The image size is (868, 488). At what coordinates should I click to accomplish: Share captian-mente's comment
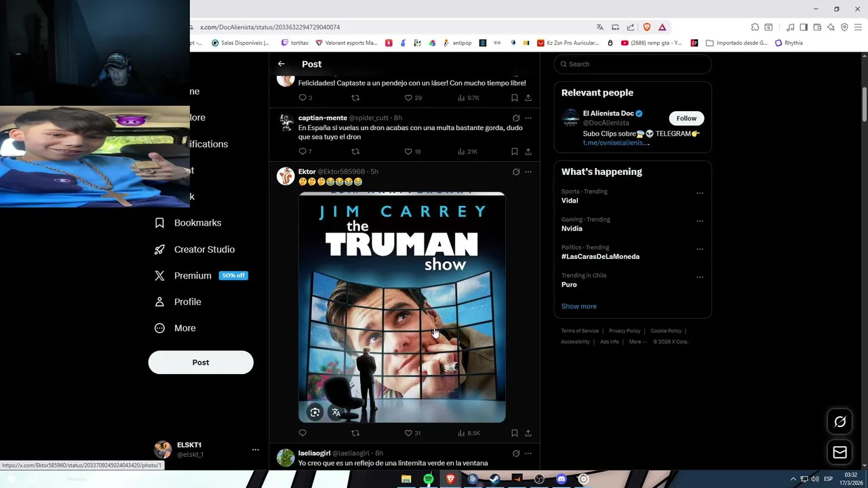pos(528,151)
